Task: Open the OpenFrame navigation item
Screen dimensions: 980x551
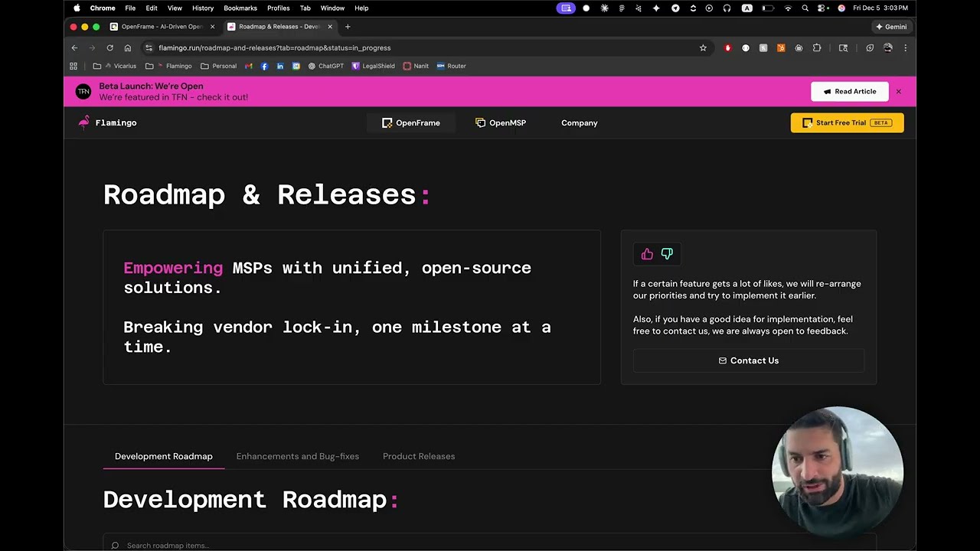Action: pyautogui.click(x=411, y=122)
